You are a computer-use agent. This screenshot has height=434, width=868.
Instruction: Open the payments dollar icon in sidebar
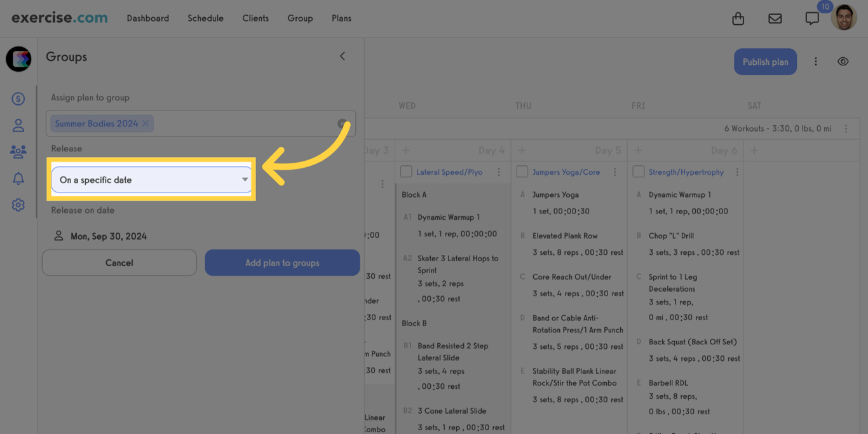point(18,98)
